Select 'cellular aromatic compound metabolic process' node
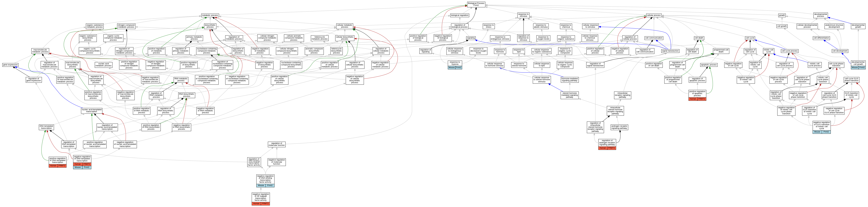This screenshot has height=207, width=868. click(294, 38)
